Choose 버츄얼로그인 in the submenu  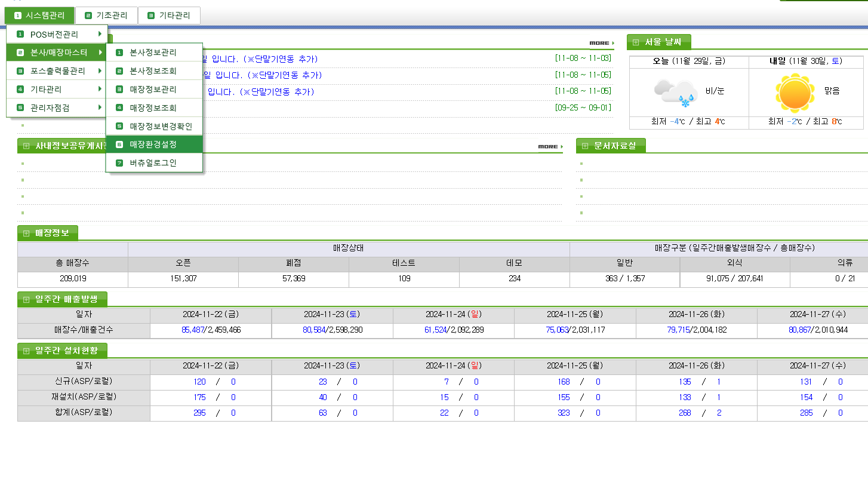(x=153, y=163)
